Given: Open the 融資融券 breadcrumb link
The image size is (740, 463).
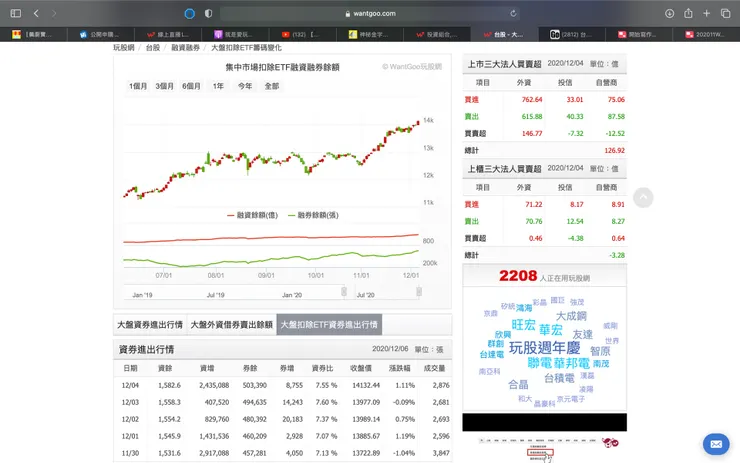Looking at the screenshot, I should click(185, 48).
